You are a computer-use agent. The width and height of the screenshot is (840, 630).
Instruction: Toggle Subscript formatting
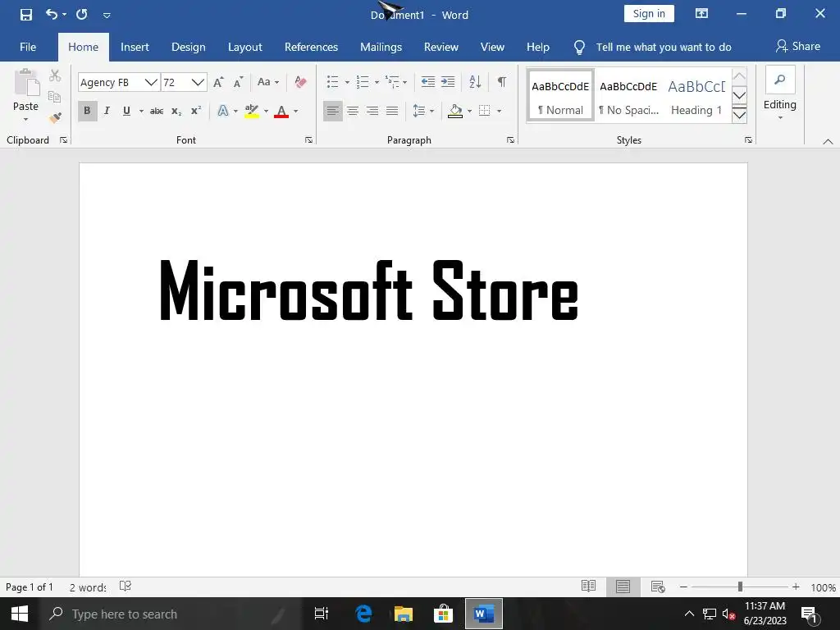point(176,111)
